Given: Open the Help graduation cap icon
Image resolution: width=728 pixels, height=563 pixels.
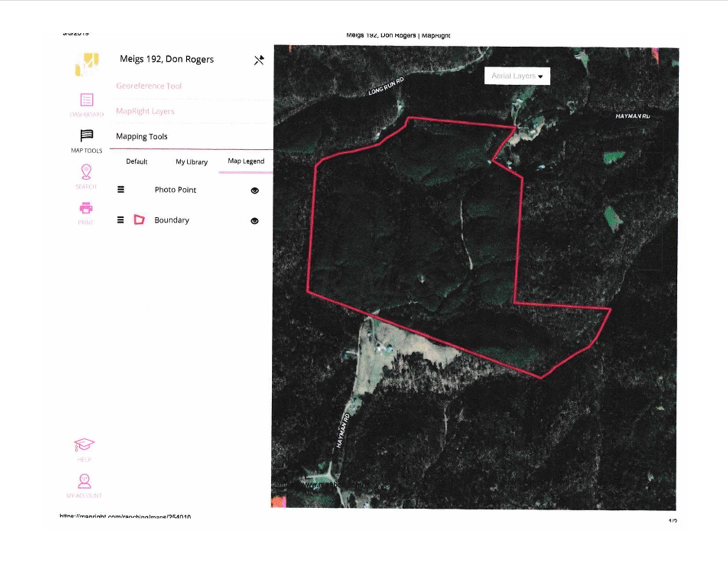Looking at the screenshot, I should (x=84, y=445).
